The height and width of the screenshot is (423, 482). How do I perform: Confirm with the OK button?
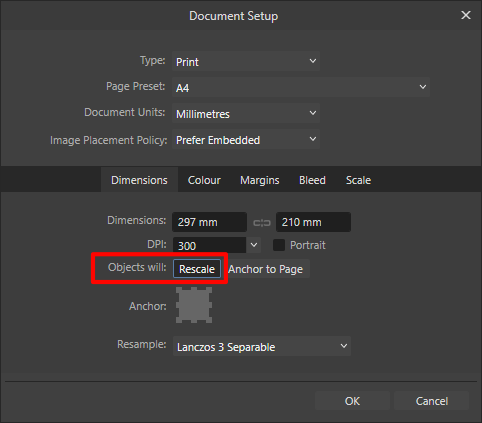(x=352, y=401)
